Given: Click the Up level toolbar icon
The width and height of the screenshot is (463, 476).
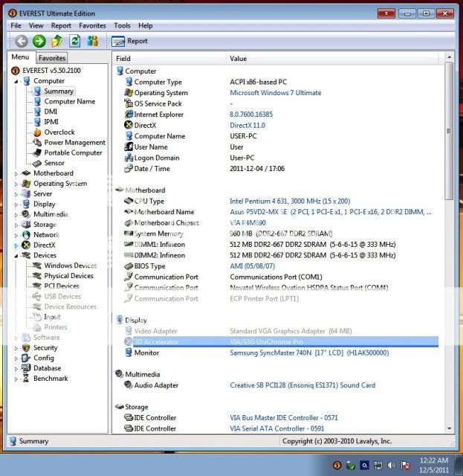Looking at the screenshot, I should pyautogui.click(x=57, y=41).
